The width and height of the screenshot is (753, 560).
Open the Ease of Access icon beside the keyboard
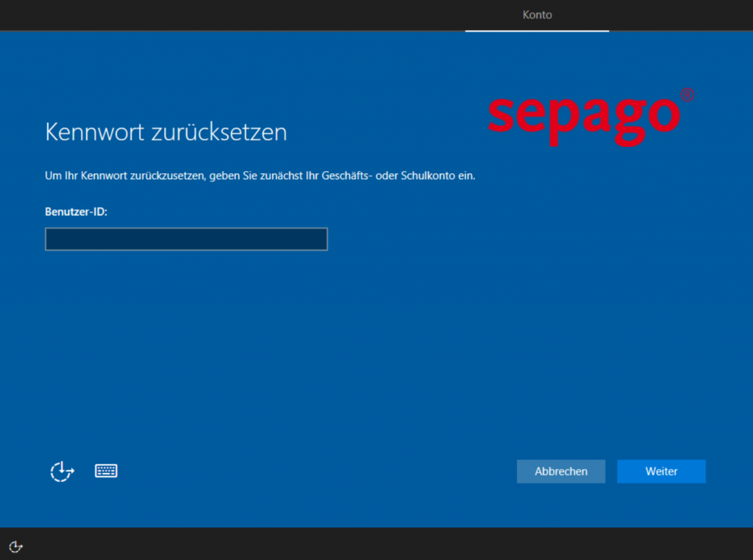(x=63, y=471)
